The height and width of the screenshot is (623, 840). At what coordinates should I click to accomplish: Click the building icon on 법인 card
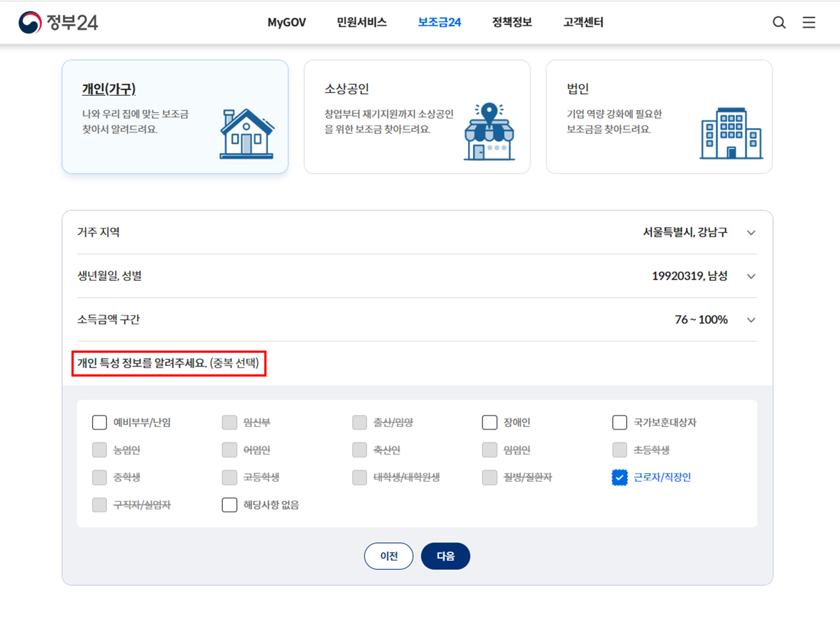tap(733, 133)
